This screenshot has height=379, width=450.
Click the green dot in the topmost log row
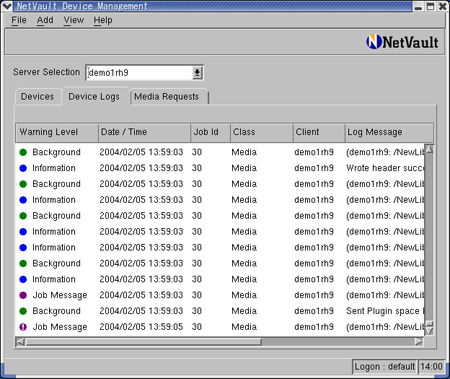(23, 152)
